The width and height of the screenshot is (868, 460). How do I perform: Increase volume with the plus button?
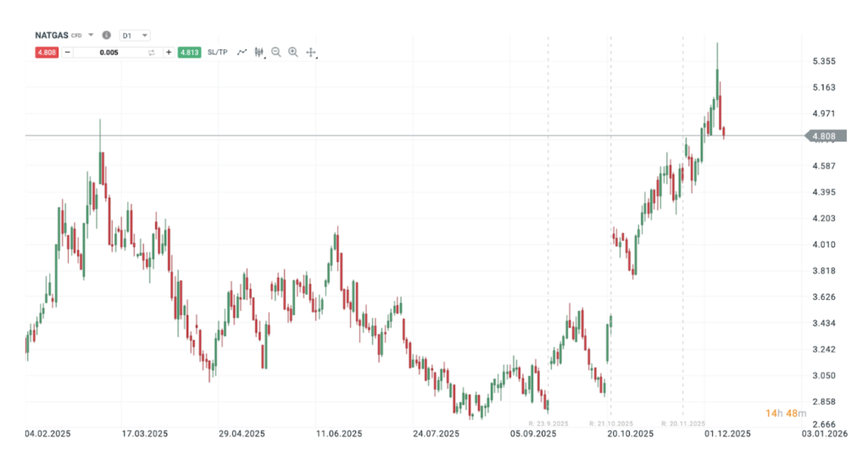pyautogui.click(x=169, y=53)
